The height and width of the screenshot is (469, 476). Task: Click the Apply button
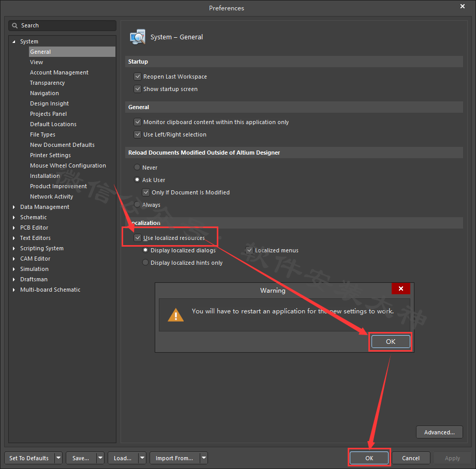point(452,458)
